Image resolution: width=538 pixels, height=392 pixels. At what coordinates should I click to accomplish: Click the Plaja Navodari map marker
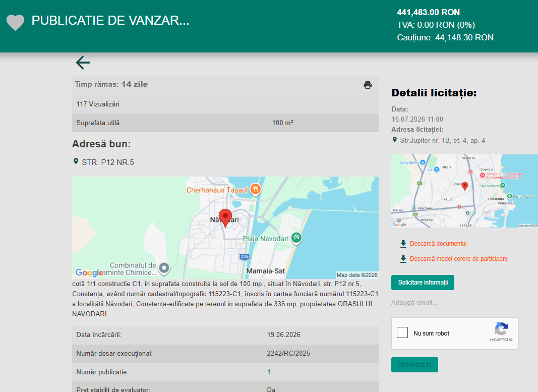[x=296, y=238]
